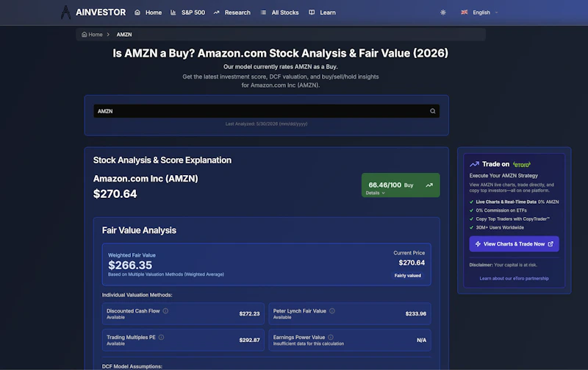Click the $233.96 Peter Lynch value

[x=416, y=313]
